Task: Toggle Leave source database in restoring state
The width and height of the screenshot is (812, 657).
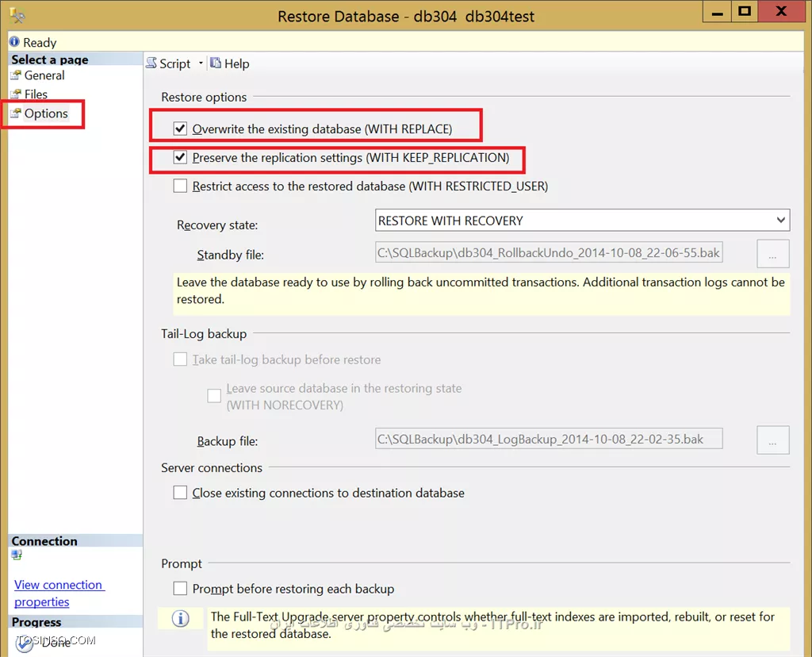Action: pyautogui.click(x=214, y=396)
